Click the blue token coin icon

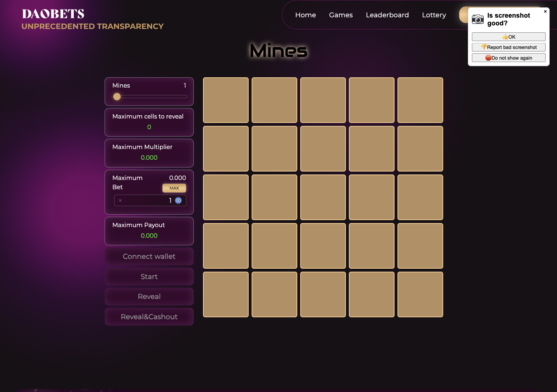[x=178, y=201]
